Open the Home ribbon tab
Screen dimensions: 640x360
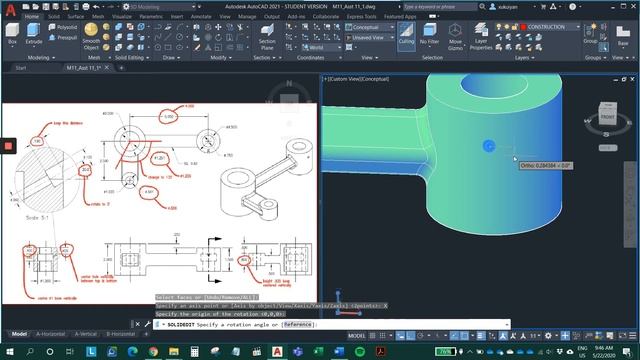point(31,17)
